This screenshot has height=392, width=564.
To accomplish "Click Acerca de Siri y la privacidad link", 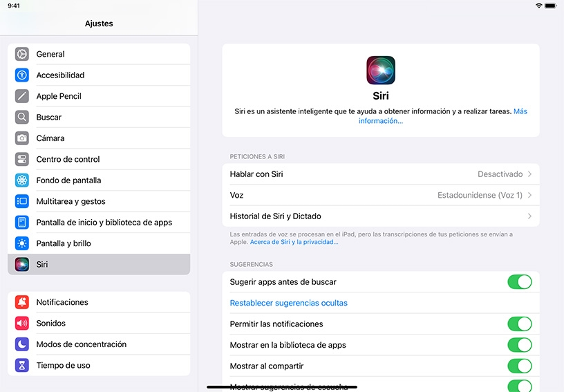I will 294,242.
